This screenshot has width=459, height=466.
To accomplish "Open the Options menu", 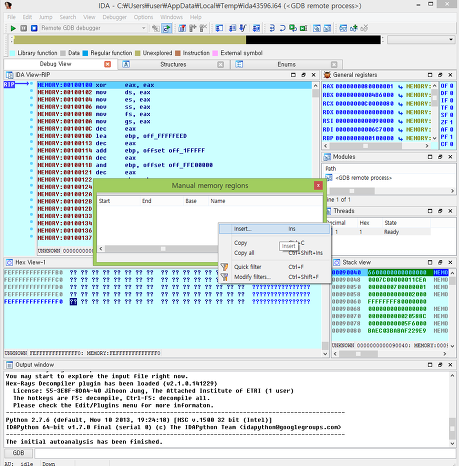I will click(143, 17).
